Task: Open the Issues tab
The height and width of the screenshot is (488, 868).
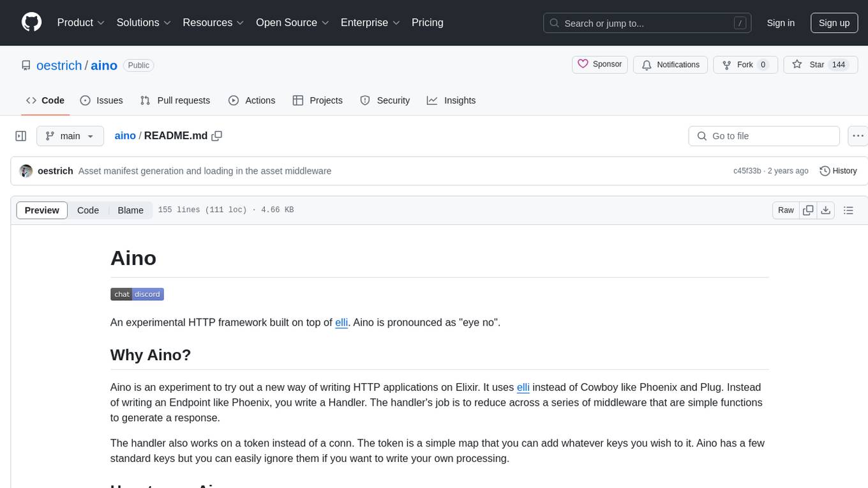Action: [101, 100]
